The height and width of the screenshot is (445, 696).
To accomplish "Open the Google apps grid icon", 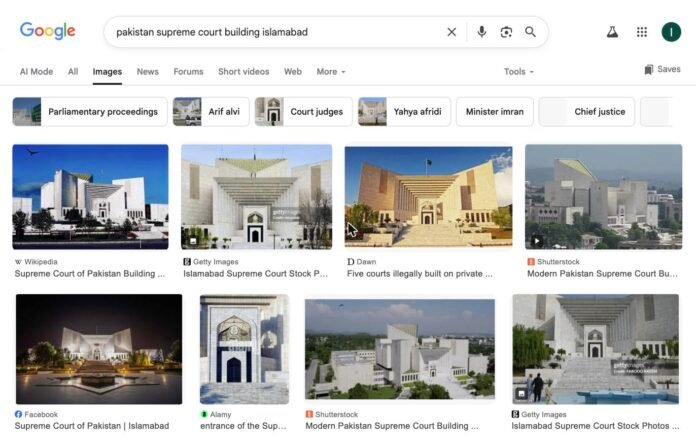I will pos(642,32).
